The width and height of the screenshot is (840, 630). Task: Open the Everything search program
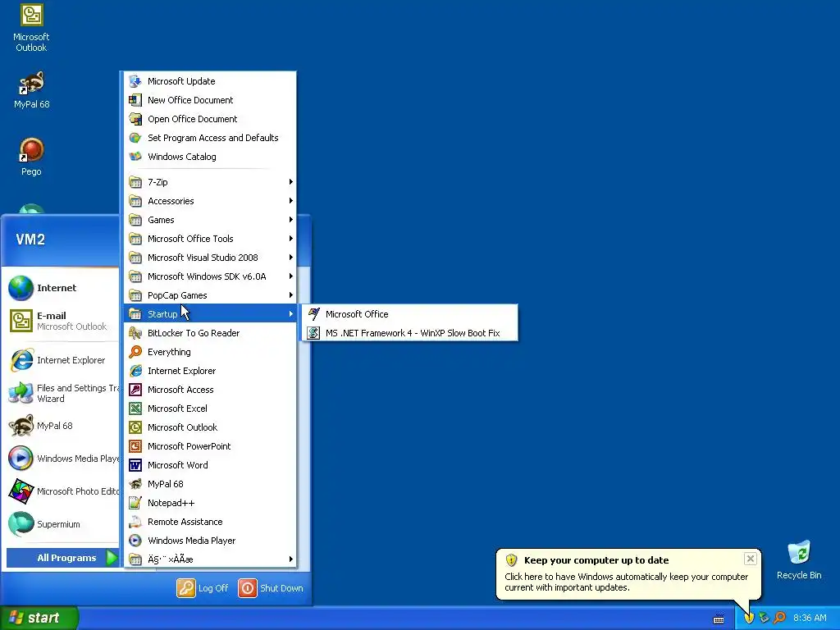pyautogui.click(x=210, y=351)
